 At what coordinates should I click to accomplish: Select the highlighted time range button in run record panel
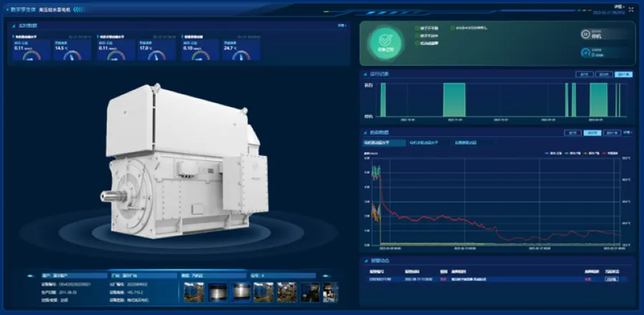(x=623, y=74)
